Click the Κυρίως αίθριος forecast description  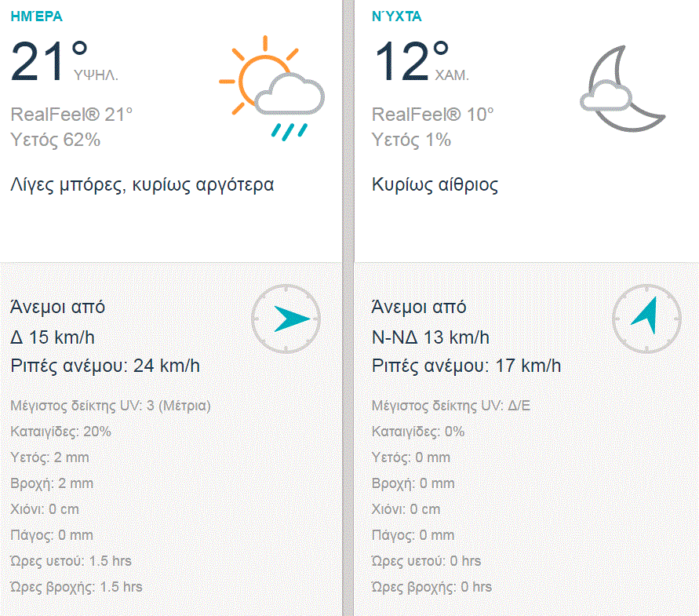435,185
